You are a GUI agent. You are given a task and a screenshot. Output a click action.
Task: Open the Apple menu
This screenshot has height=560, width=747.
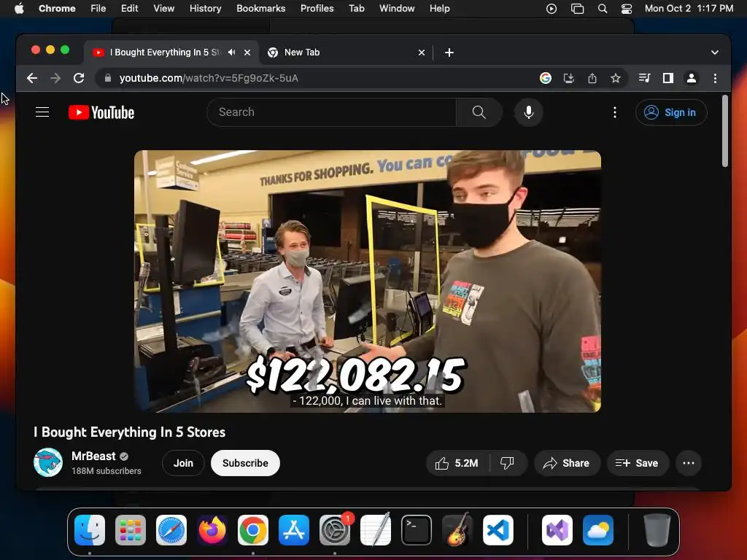click(19, 9)
